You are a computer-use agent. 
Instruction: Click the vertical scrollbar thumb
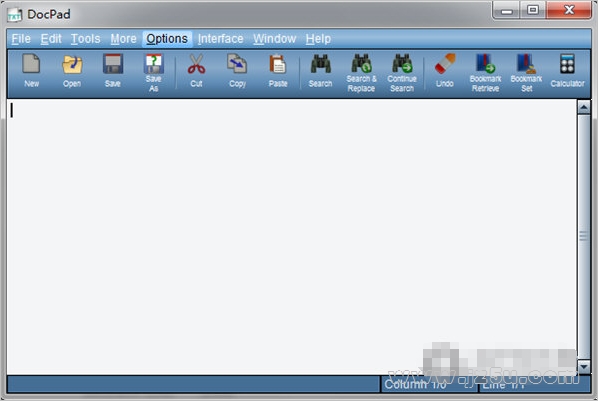[584, 237]
